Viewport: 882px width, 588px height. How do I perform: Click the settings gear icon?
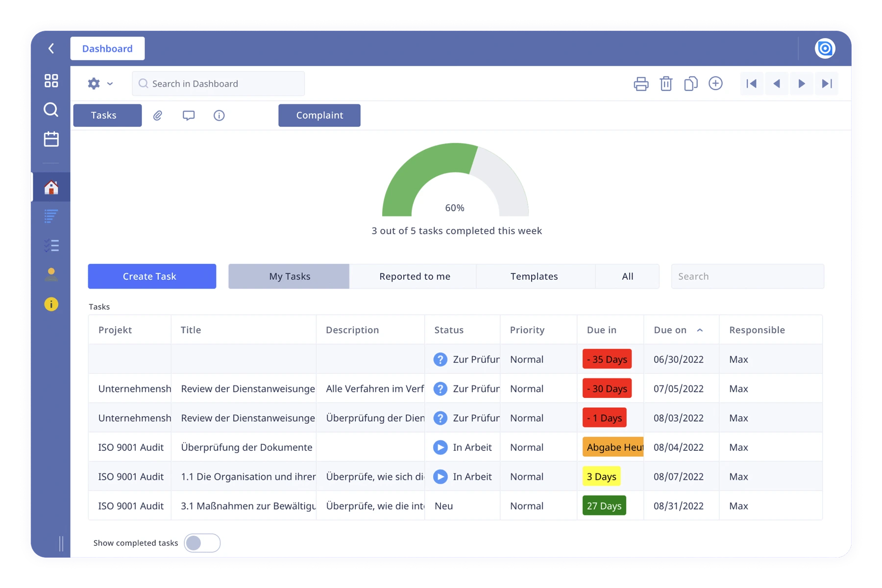(x=94, y=83)
